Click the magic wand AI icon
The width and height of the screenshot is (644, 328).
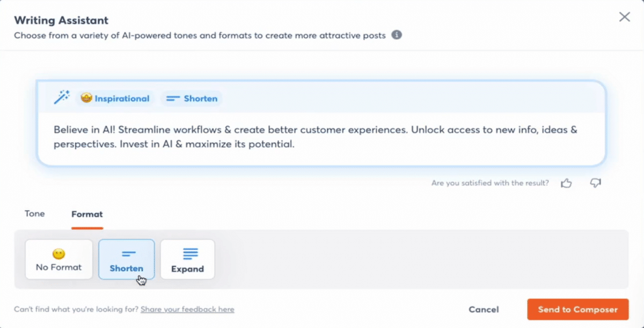(x=62, y=97)
